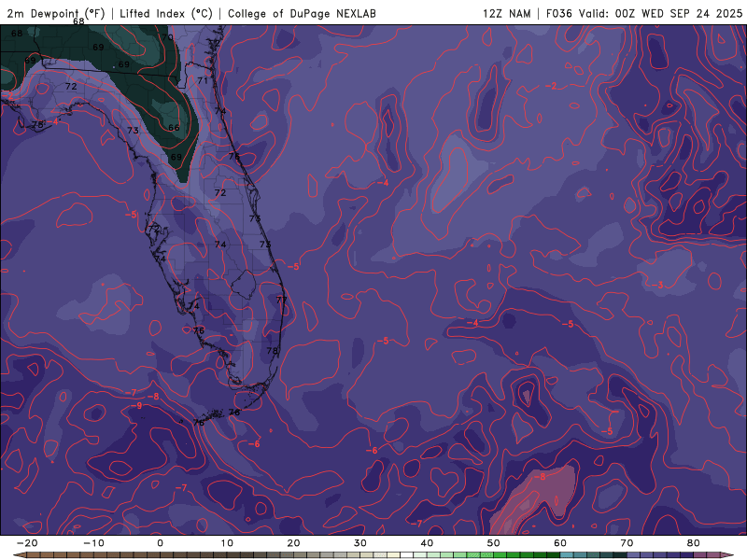Click the 10 label on the color scale

click(x=227, y=543)
